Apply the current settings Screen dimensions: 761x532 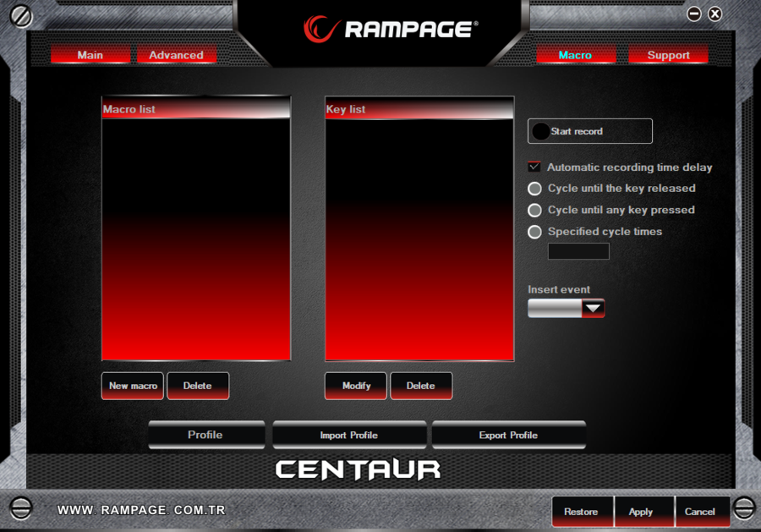[643, 512]
